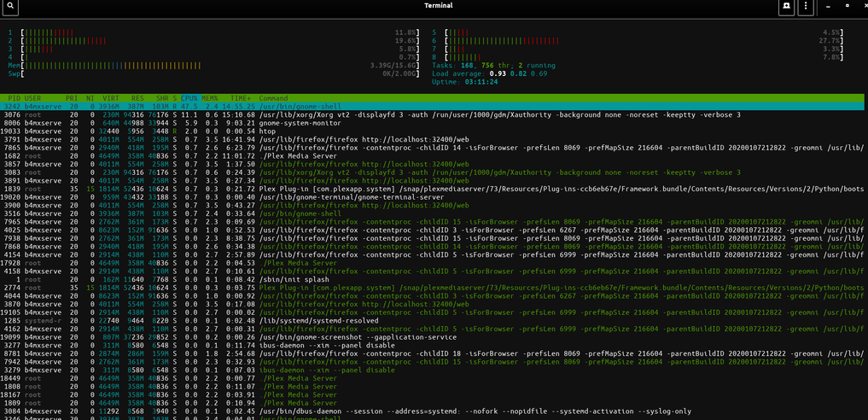Sort processes by the USER column header
Image resolution: width=868 pixels, height=420 pixels.
pos(32,98)
